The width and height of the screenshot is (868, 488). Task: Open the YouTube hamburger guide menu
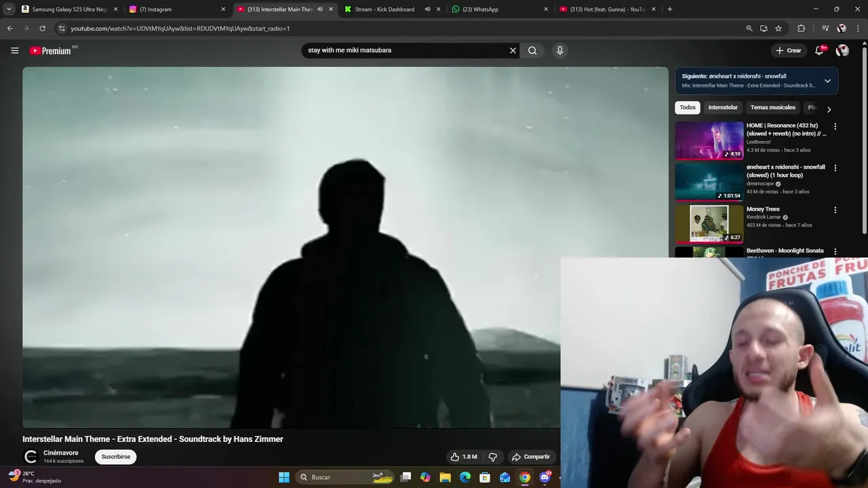tap(14, 50)
